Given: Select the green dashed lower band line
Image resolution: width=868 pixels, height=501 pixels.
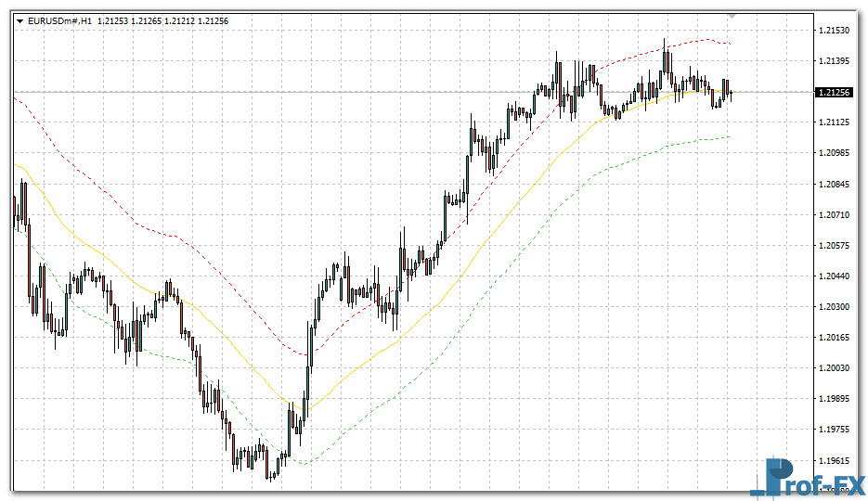Looking at the screenshot, I should (418, 371).
